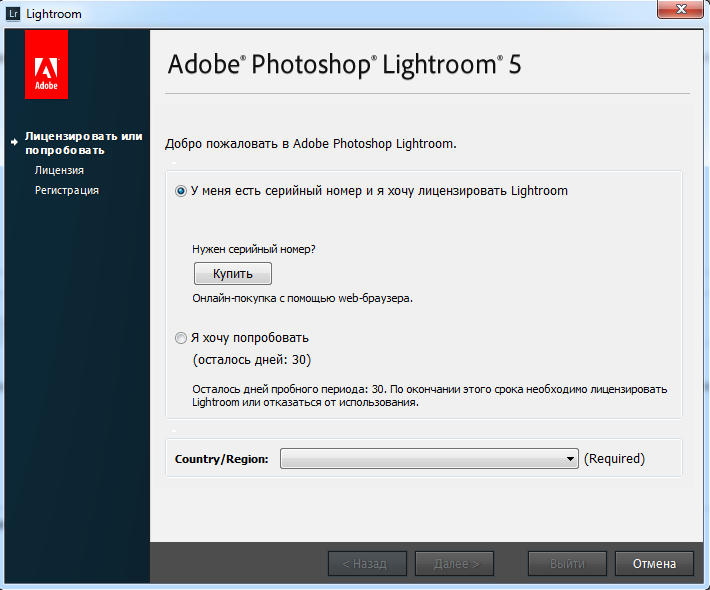The image size is (710, 590).
Task: Select the Регистрация step in sidebar
Action: coord(67,190)
